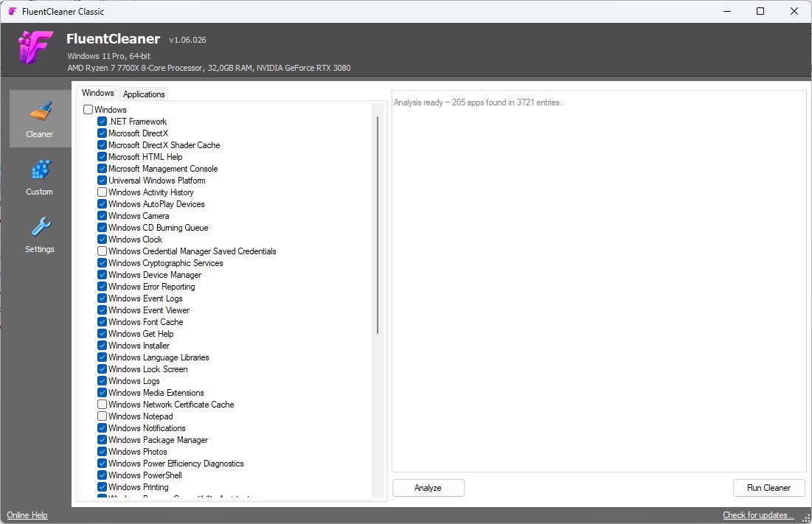Minimize the FluentCleaner Classic window
Image resolution: width=812 pixels, height=524 pixels.
pyautogui.click(x=727, y=11)
